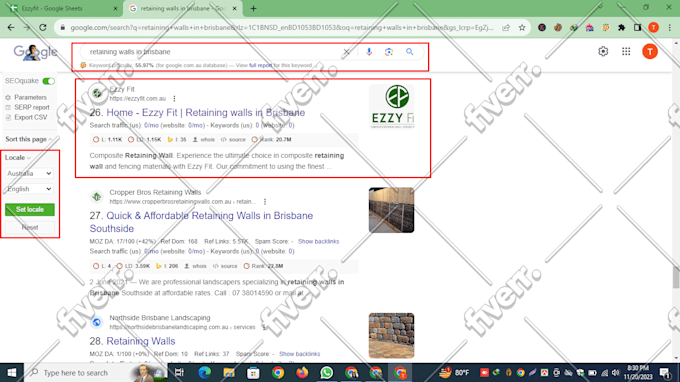
Task: Open the Google apps grid
Action: (626, 52)
